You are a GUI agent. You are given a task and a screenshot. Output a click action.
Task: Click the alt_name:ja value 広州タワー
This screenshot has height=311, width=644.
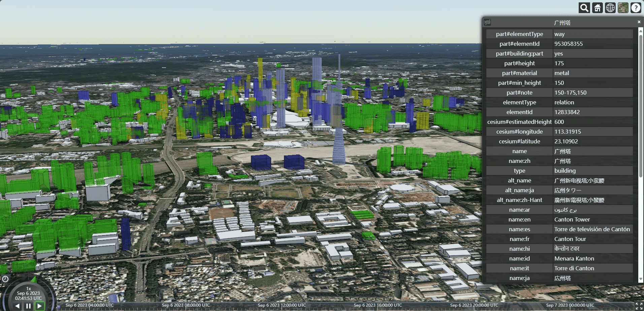[568, 190]
